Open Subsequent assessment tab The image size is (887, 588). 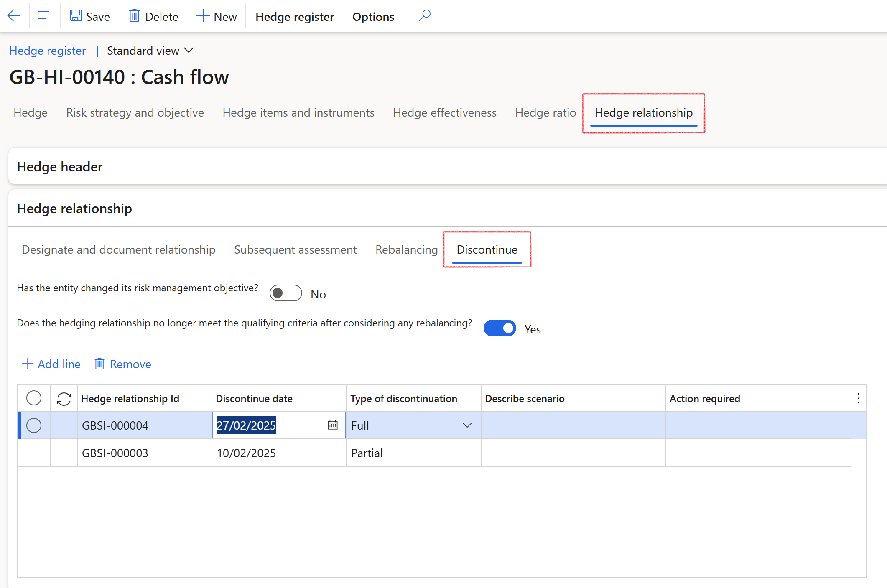click(x=296, y=249)
